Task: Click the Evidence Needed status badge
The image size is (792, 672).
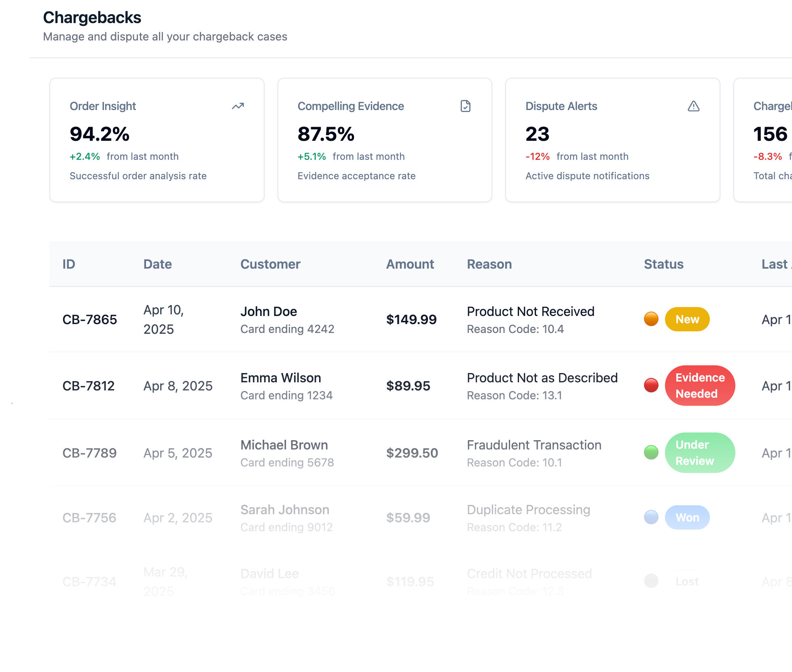Action: (x=699, y=385)
